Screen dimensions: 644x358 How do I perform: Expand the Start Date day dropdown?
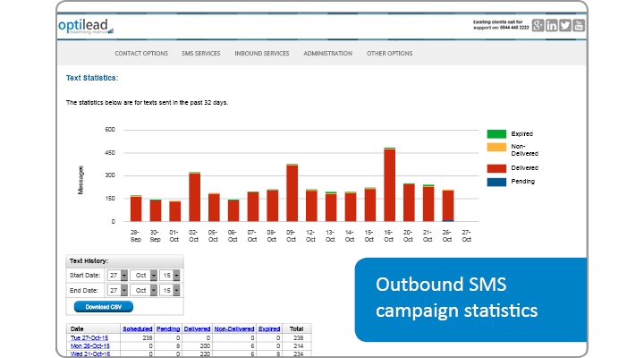[x=123, y=276]
